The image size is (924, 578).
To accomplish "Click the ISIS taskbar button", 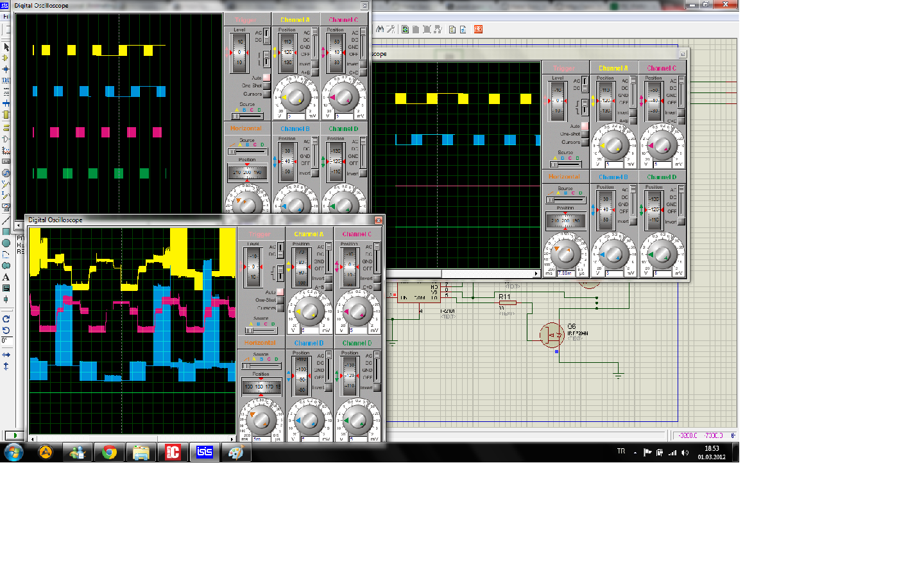I will pos(204,452).
